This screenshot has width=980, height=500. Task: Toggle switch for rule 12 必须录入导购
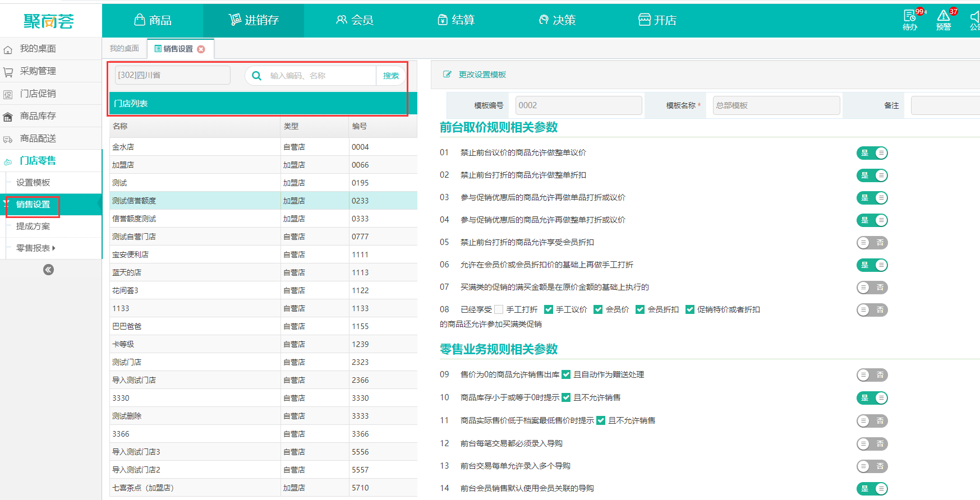(x=872, y=444)
